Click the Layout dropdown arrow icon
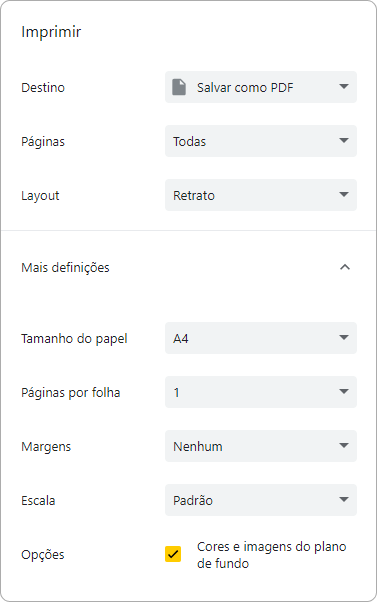The height and width of the screenshot is (602, 377). tap(344, 195)
